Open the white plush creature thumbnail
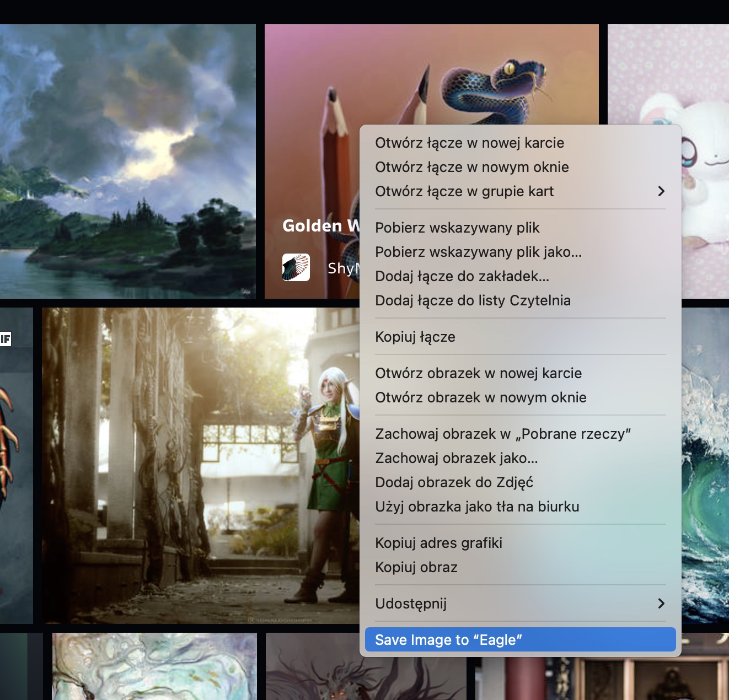729x700 pixels. click(705, 161)
